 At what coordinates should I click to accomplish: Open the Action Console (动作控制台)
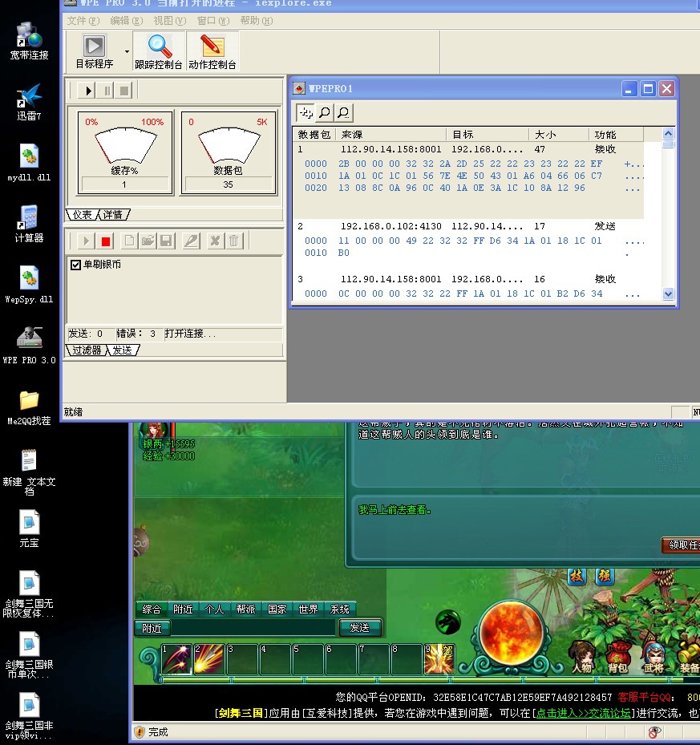coord(212,51)
